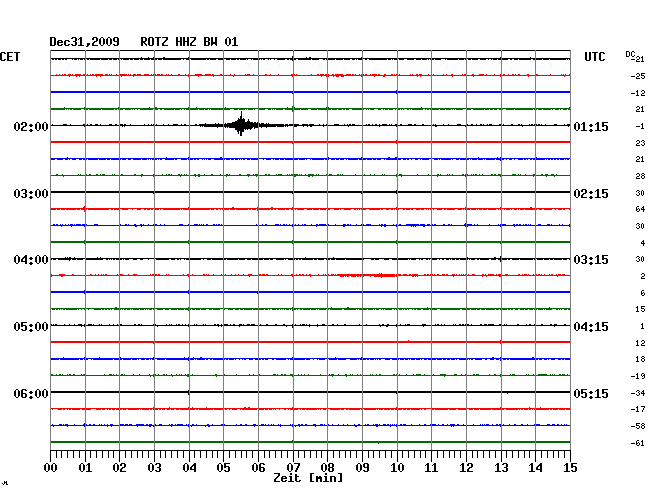Select the DC value -34
The height and width of the screenshot is (494, 650).
tap(638, 393)
